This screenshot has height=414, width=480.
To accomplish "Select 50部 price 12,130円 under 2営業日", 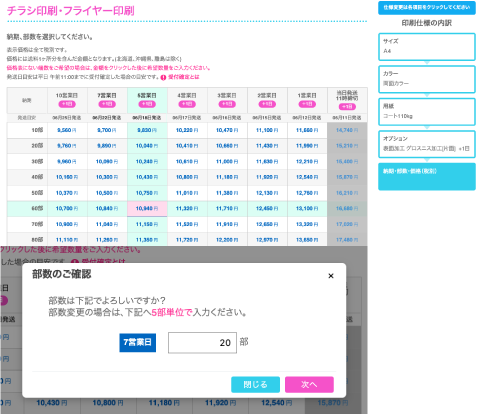I will (267, 193).
